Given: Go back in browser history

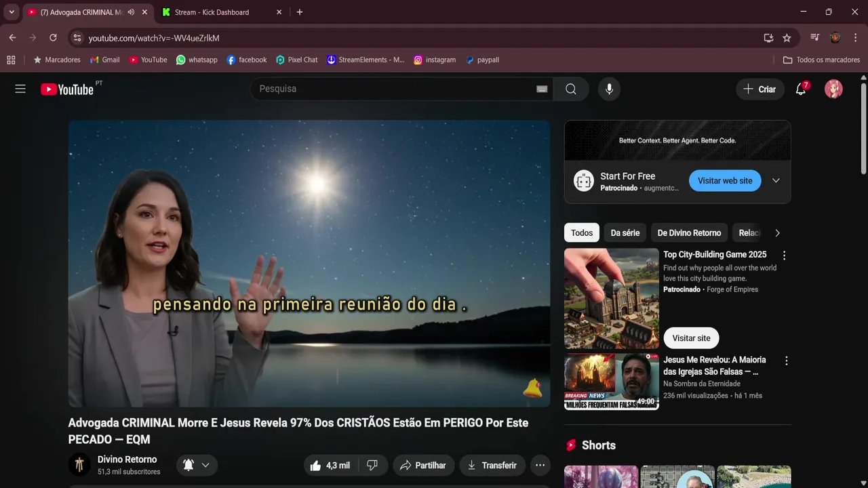Looking at the screenshot, I should [x=12, y=38].
